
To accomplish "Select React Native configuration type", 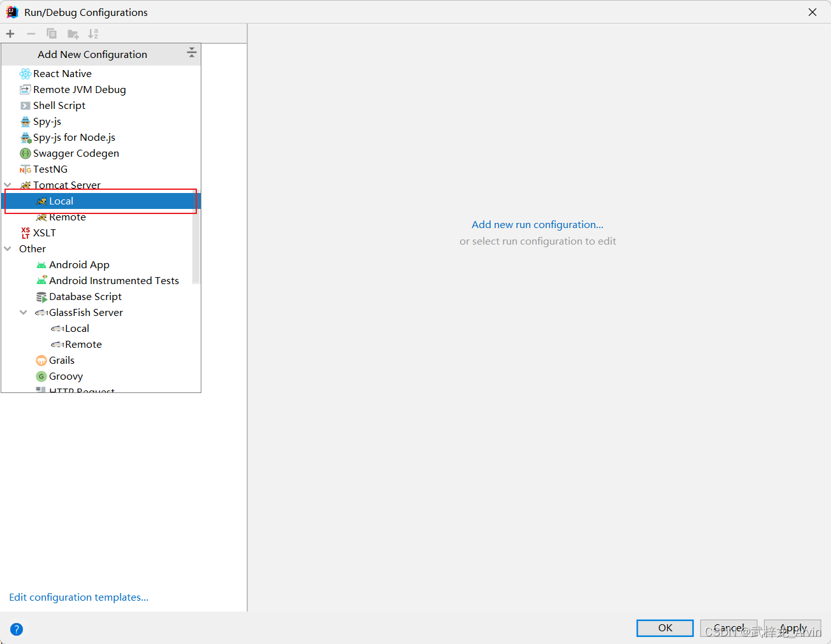I will click(101, 74).
